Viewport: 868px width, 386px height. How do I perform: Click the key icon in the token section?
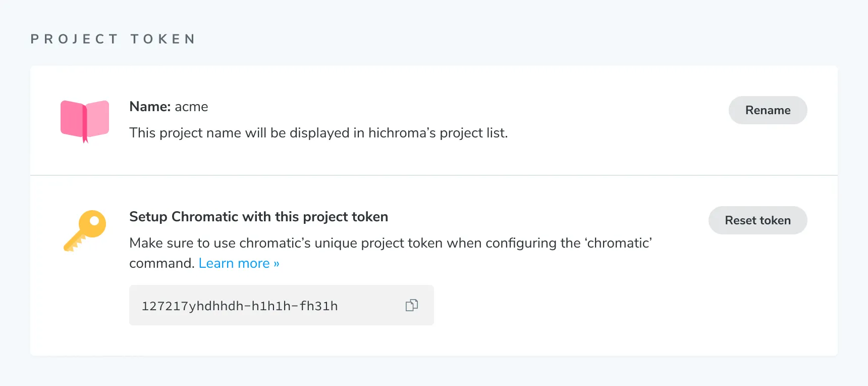(84, 231)
